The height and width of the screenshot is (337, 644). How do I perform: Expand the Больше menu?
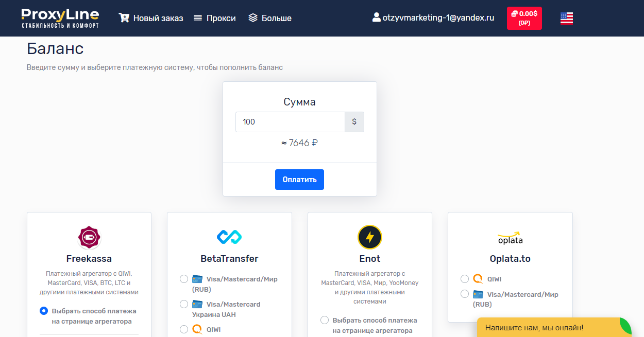[x=269, y=18]
